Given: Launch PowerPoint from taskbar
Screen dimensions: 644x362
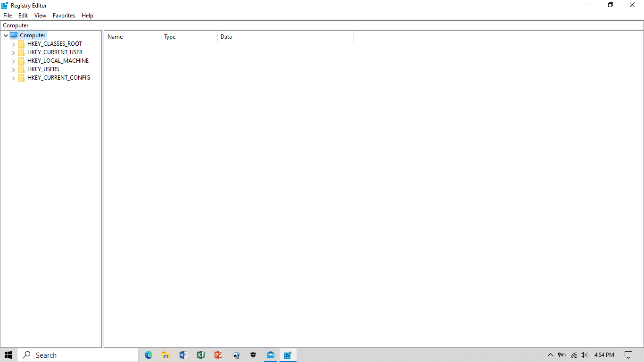Looking at the screenshot, I should pos(218,355).
